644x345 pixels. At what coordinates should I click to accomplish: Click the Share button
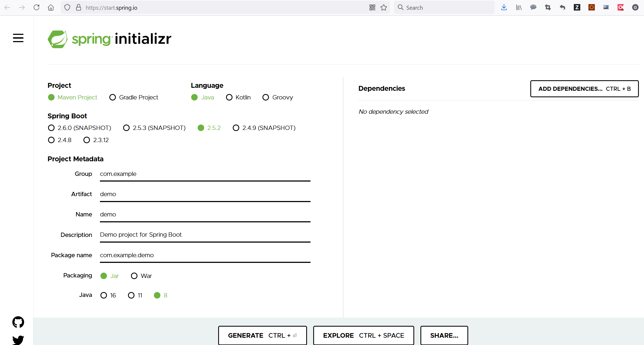click(x=444, y=335)
